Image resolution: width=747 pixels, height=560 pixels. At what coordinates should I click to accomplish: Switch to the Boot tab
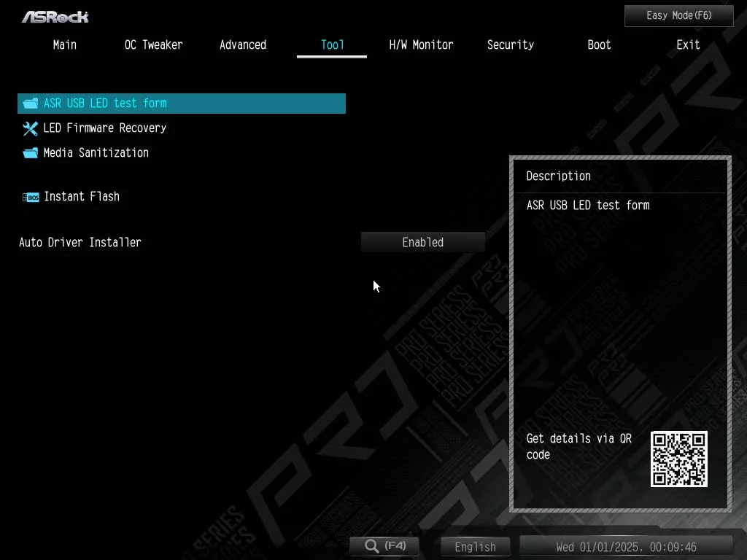[599, 44]
